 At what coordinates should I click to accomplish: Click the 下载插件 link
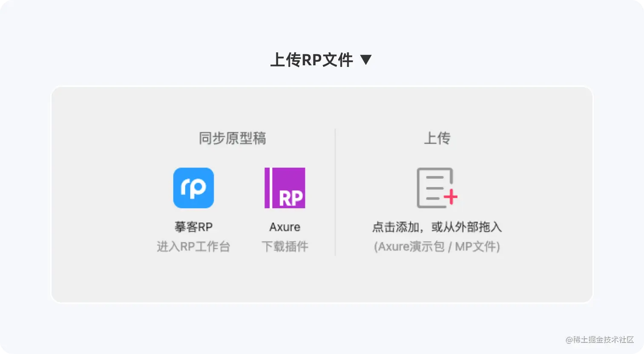click(285, 247)
